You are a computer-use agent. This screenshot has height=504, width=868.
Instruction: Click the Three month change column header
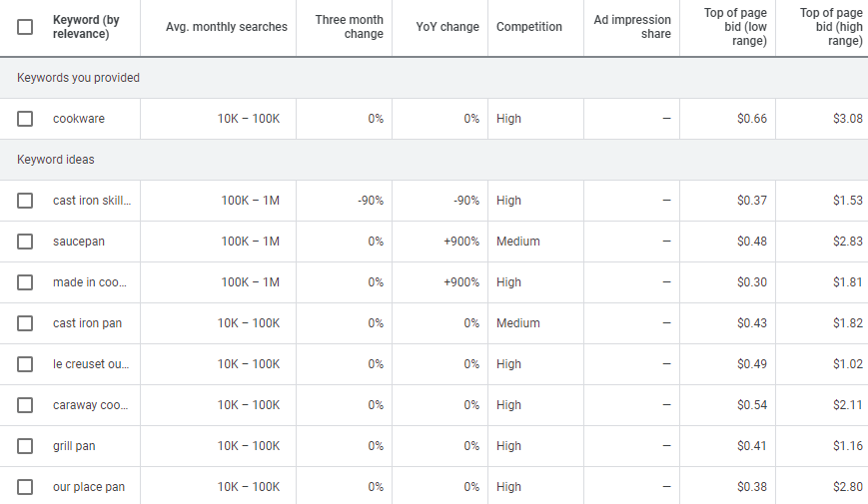click(349, 27)
